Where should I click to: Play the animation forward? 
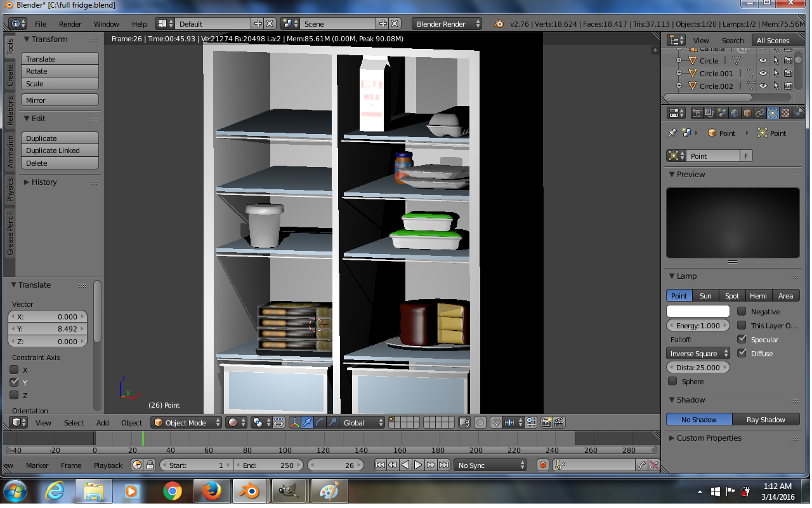click(x=418, y=465)
